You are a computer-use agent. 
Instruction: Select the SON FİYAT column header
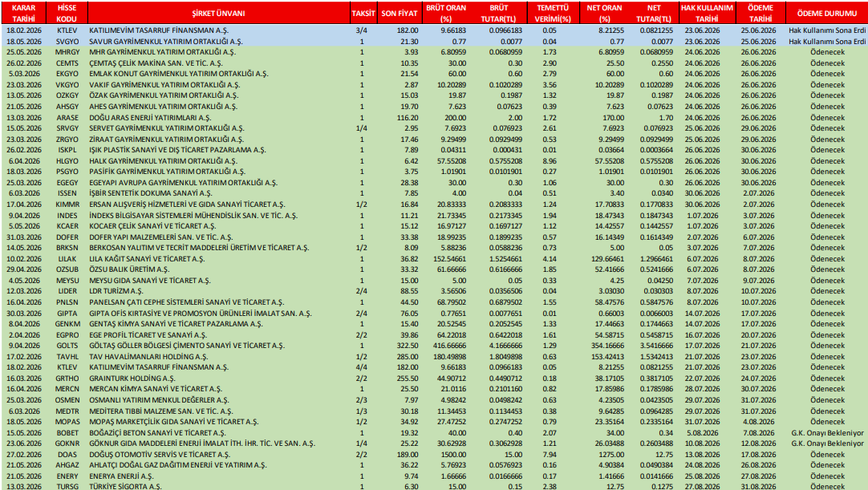click(400, 14)
